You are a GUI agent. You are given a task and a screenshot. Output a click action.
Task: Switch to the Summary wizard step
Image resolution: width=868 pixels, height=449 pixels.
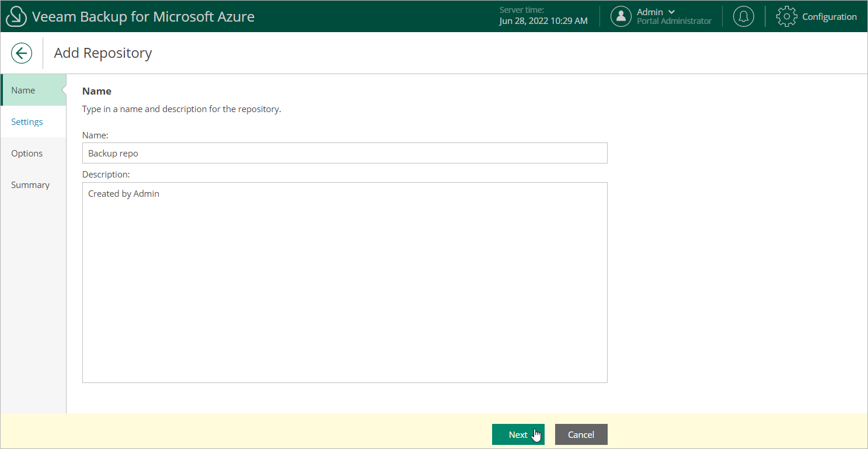[33, 185]
